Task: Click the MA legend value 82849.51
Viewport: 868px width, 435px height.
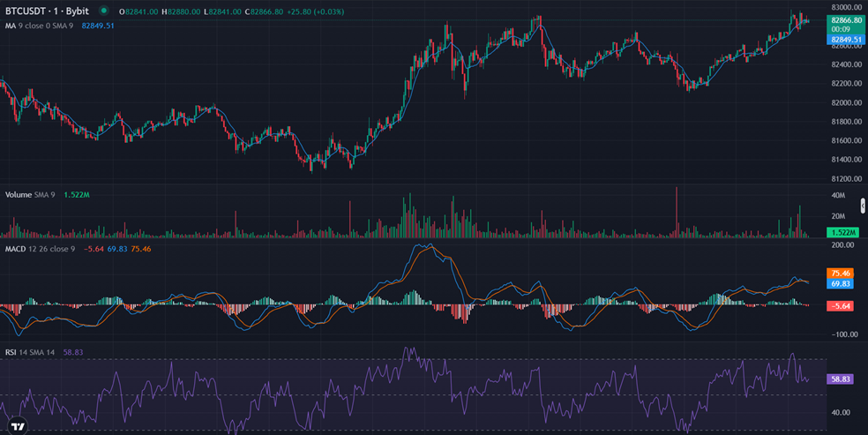Action: [x=98, y=26]
